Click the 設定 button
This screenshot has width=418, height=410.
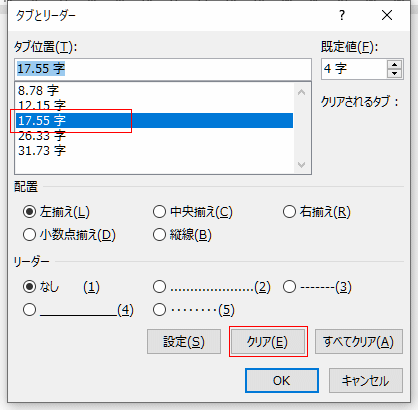point(184,342)
